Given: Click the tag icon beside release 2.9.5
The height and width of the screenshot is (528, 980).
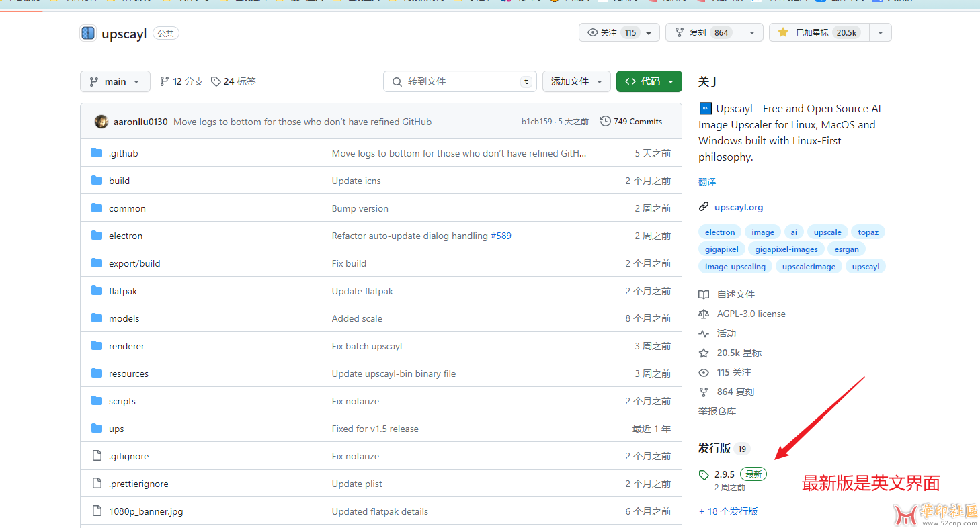Looking at the screenshot, I should point(704,474).
